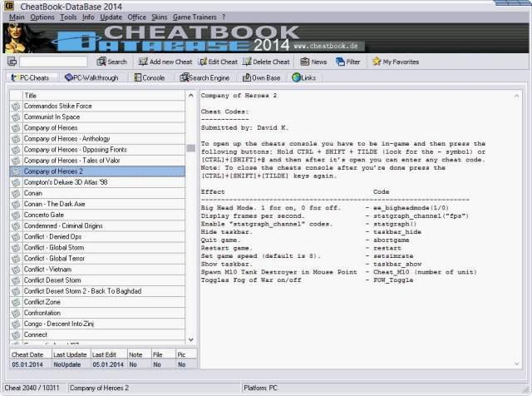This screenshot has width=532, height=396.
Task: Click the Search toolbar button
Action: click(112, 62)
